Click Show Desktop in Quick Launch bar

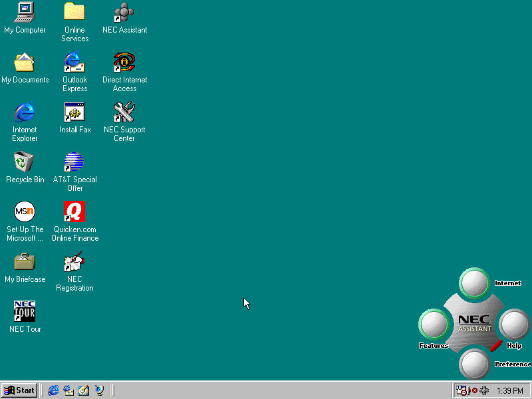84,390
